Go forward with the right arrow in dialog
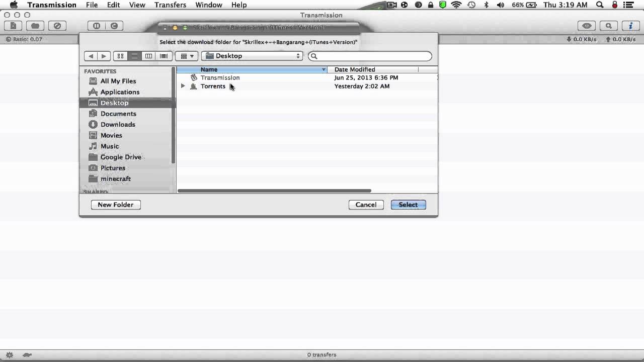Viewport: 644px width, 362px height. [104, 56]
